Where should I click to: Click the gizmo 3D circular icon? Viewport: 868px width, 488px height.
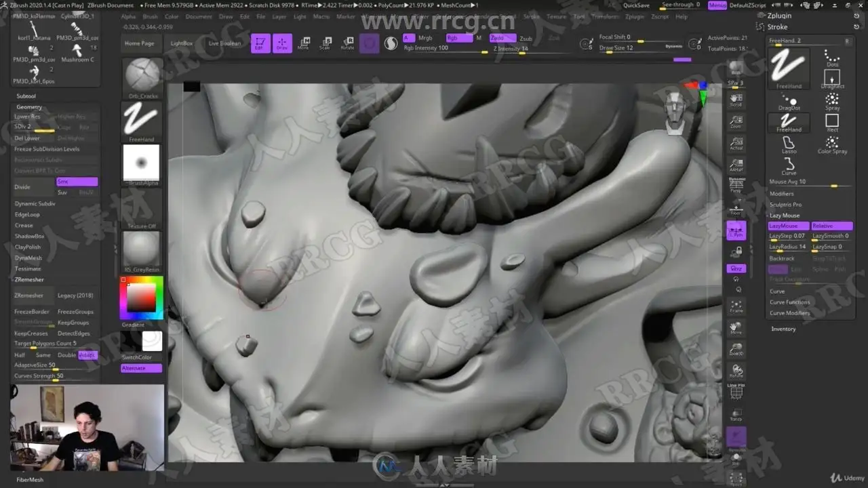click(x=370, y=43)
